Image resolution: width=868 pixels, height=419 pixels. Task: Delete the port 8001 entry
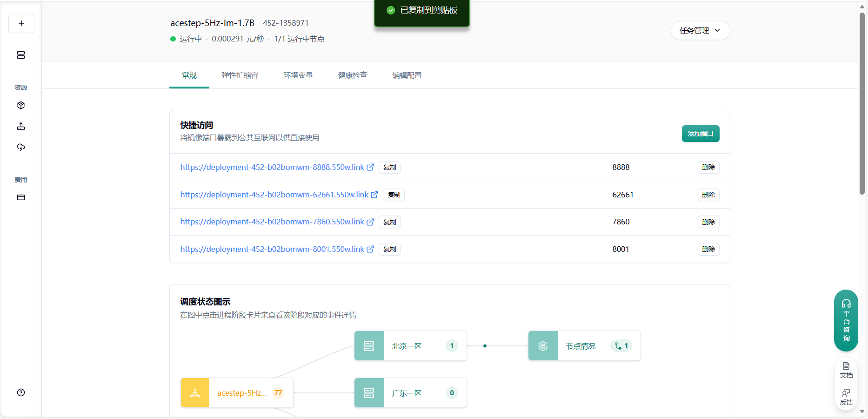(x=708, y=249)
